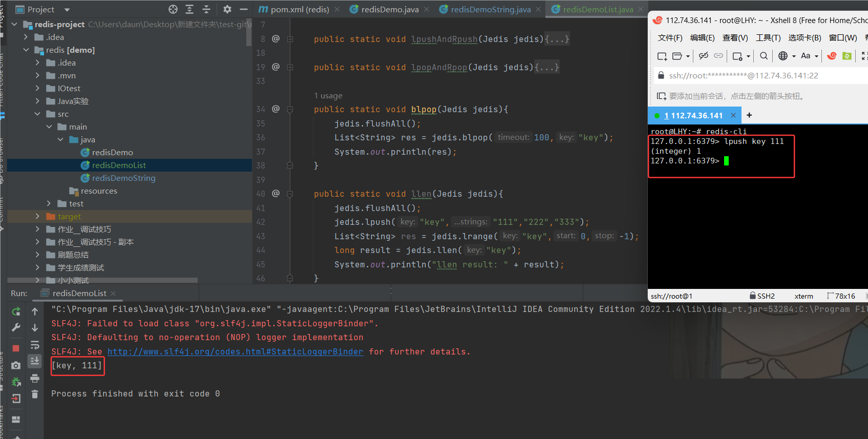This screenshot has height=439, width=868.
Task: Click the exit/import icon in Run sidebar
Action: [16, 399]
